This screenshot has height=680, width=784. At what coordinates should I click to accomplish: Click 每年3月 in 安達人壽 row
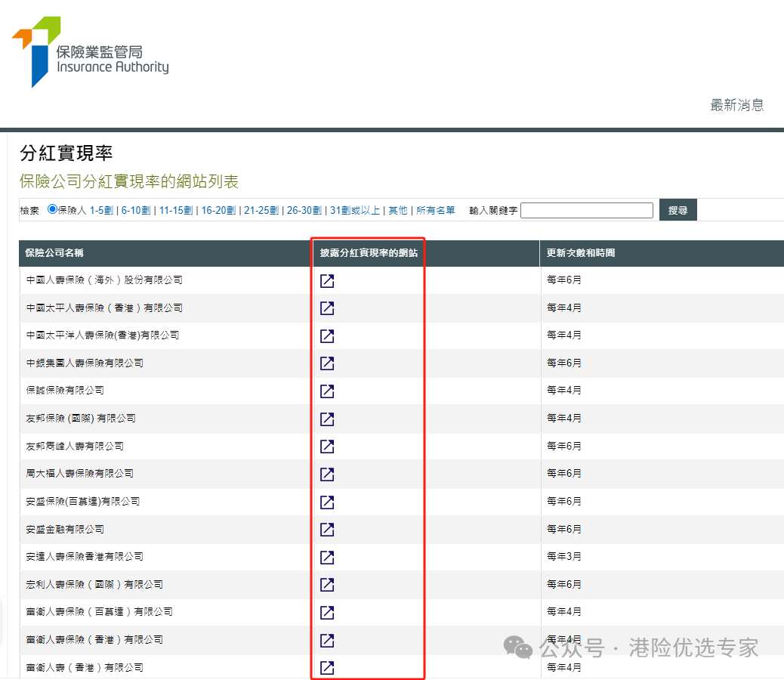(x=564, y=557)
